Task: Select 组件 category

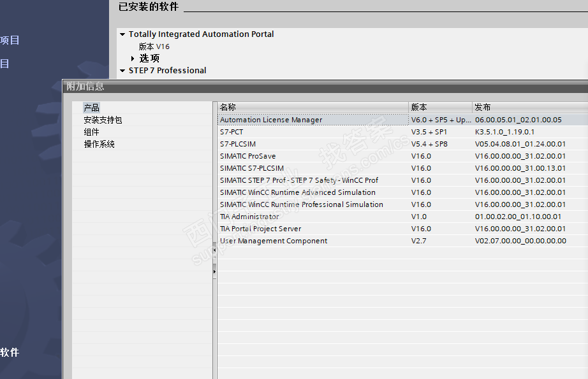Action: pos(91,132)
